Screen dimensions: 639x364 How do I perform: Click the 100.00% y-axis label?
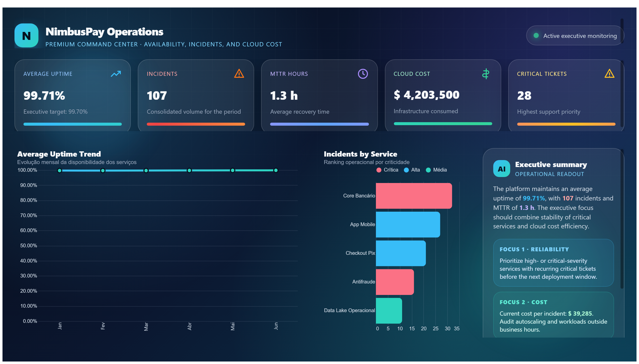[27, 170]
